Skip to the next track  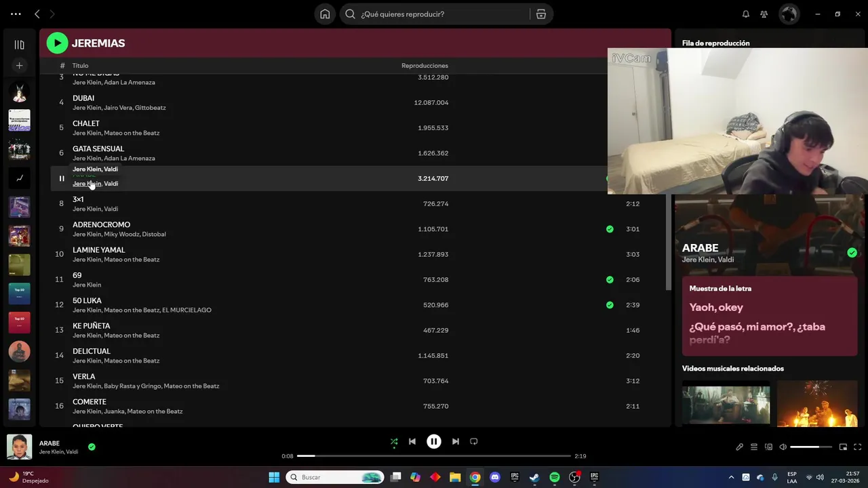(x=456, y=442)
